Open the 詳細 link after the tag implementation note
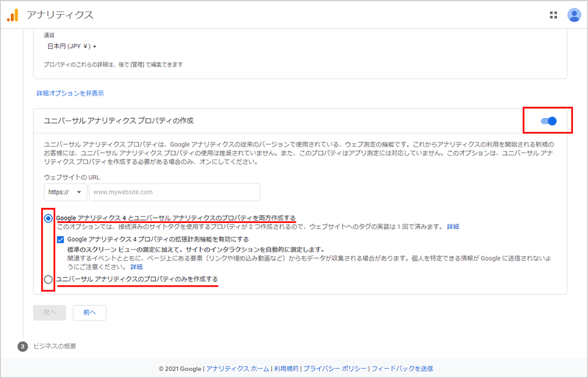 click(453, 227)
